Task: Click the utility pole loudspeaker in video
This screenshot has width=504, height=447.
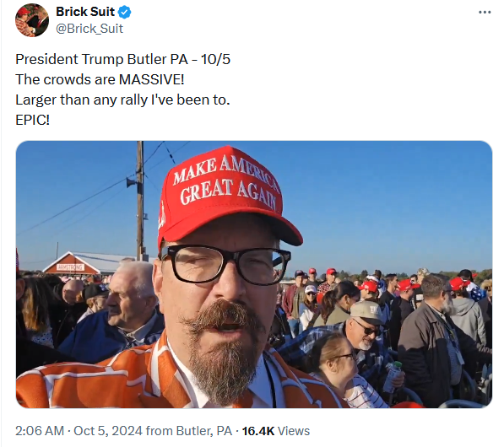Action: 131,183
